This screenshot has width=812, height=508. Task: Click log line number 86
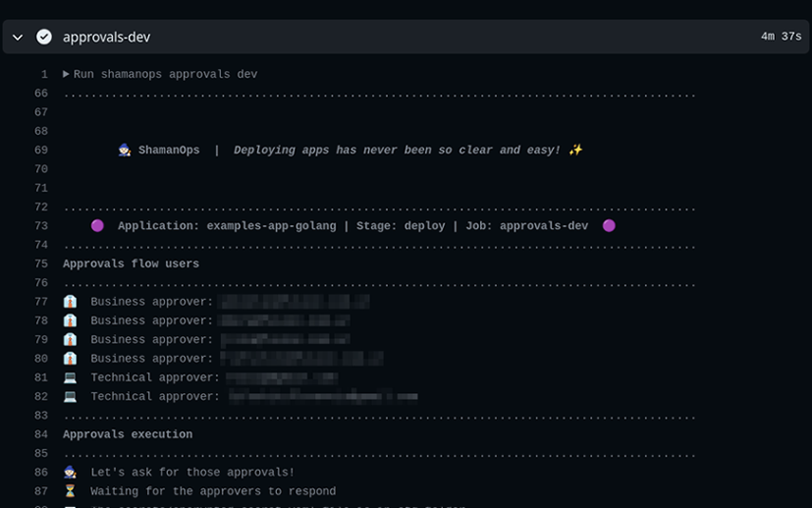[41, 472]
